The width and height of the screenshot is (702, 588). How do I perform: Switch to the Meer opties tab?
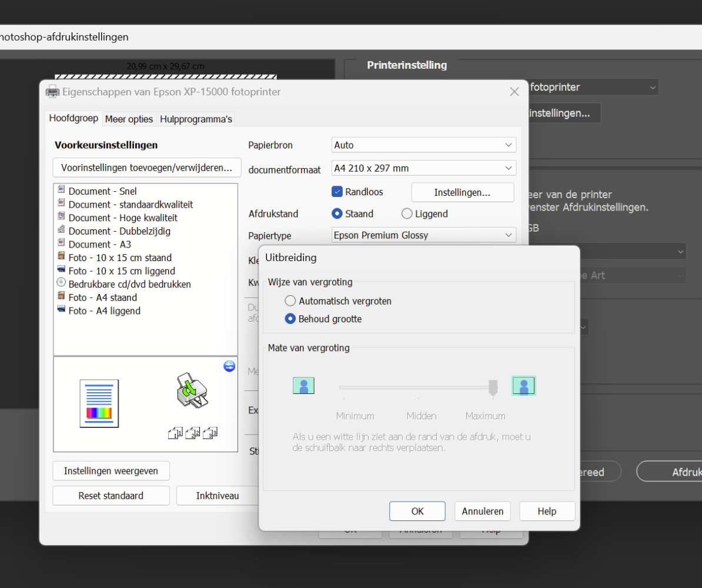pyautogui.click(x=129, y=119)
